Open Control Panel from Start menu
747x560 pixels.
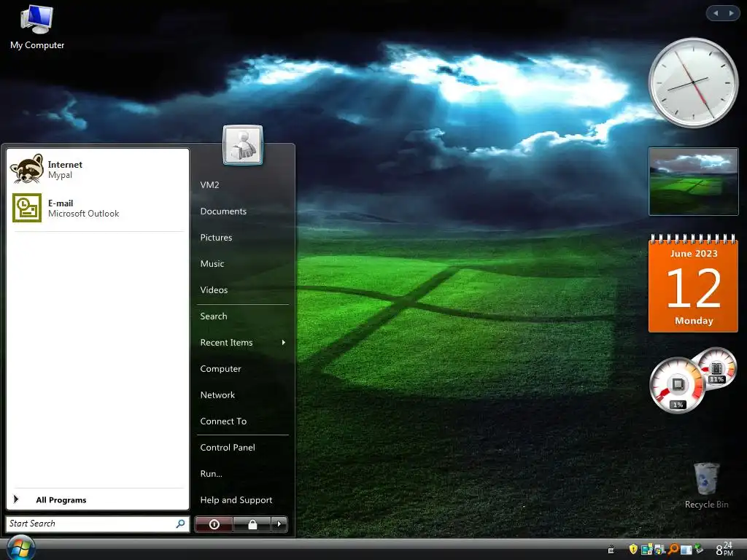pyautogui.click(x=228, y=447)
